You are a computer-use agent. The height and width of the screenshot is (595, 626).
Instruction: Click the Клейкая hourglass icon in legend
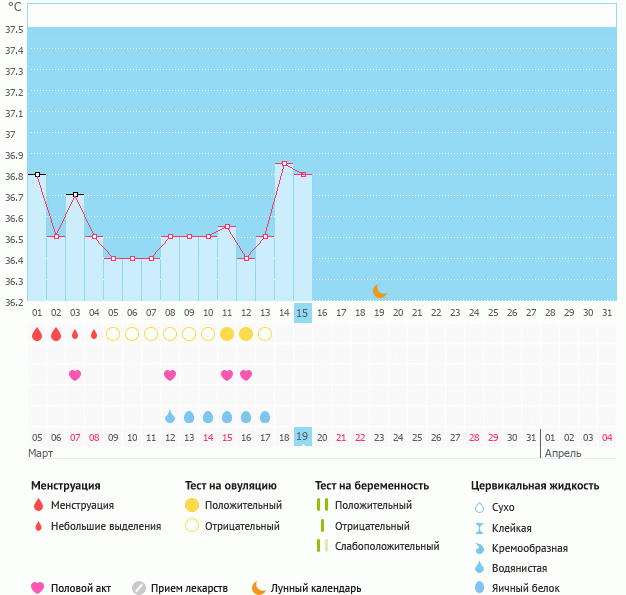click(x=479, y=528)
